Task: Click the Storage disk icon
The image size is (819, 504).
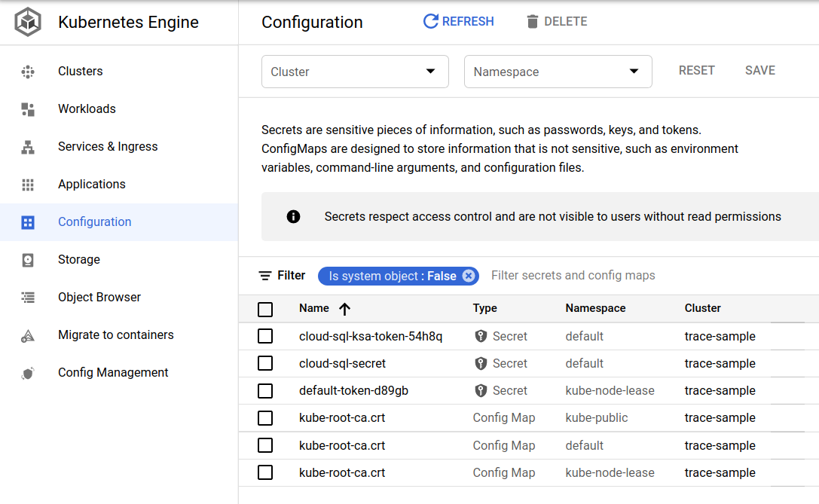Action: [28, 260]
